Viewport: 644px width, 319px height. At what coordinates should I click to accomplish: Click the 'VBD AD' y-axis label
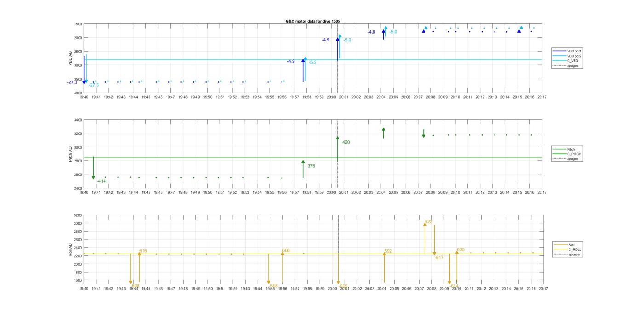(x=71, y=58)
